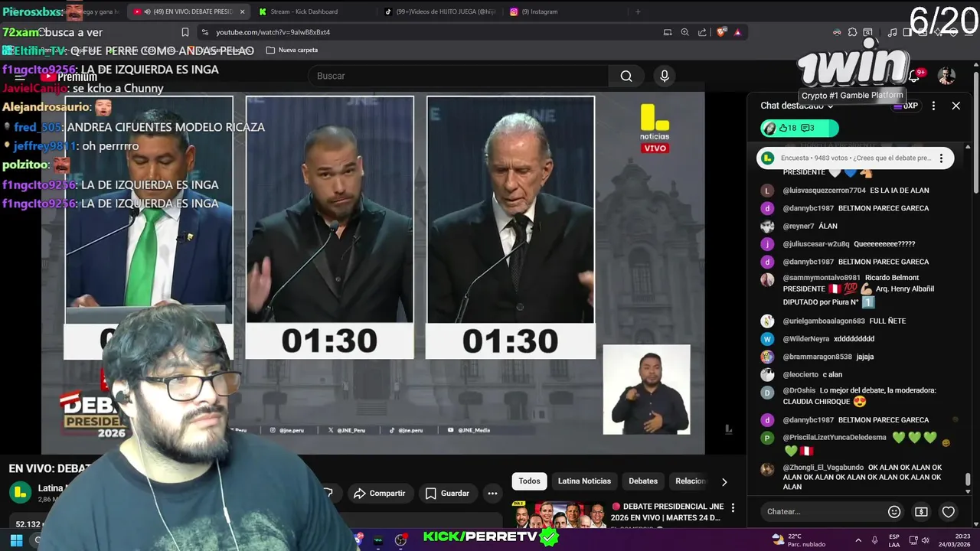
Task: Open poll options three-dot menu
Action: pos(941,158)
